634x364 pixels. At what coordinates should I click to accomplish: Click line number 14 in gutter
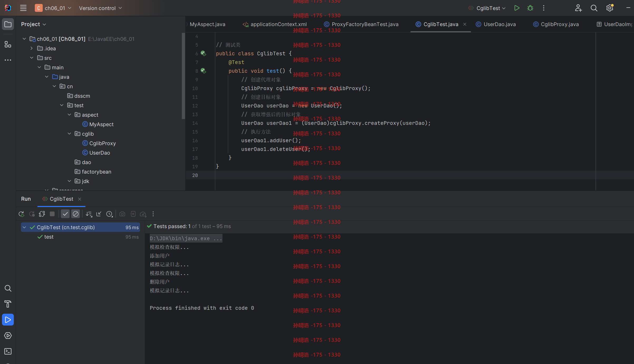tap(195, 123)
